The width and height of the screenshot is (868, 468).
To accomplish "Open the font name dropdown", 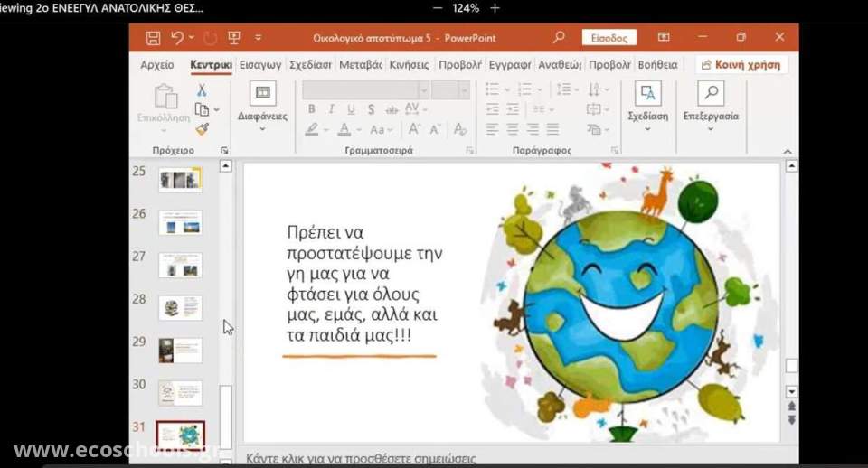I will pos(423,89).
